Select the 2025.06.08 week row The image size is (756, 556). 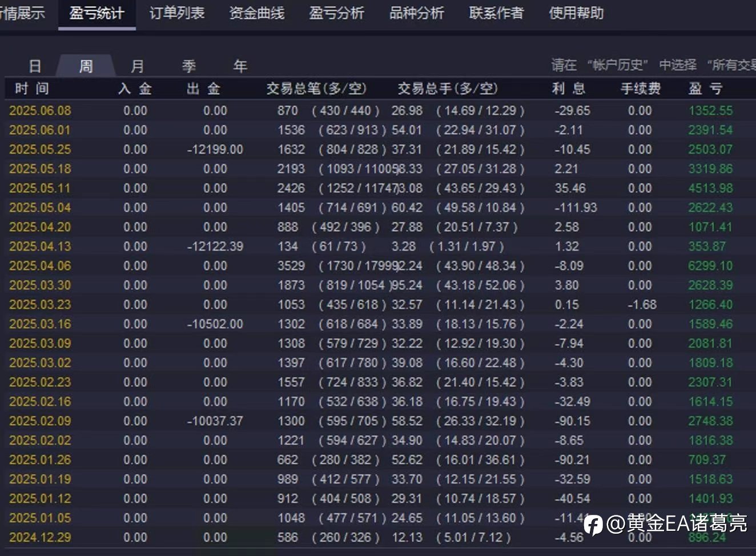coord(378,111)
